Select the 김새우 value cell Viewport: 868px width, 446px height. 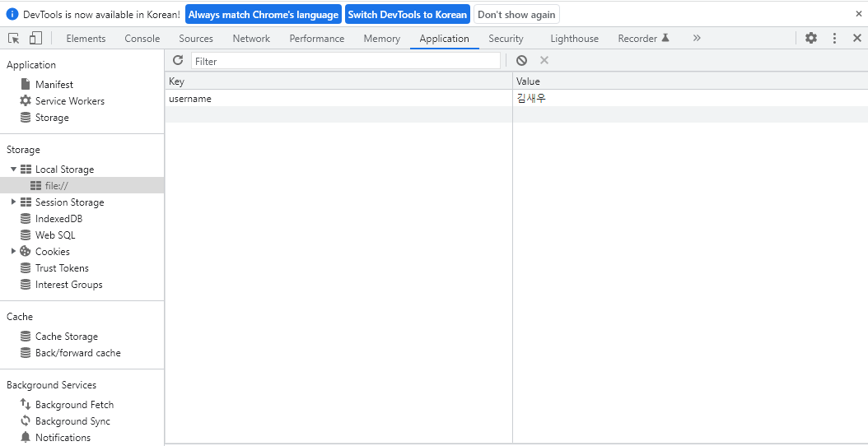tap(690, 99)
